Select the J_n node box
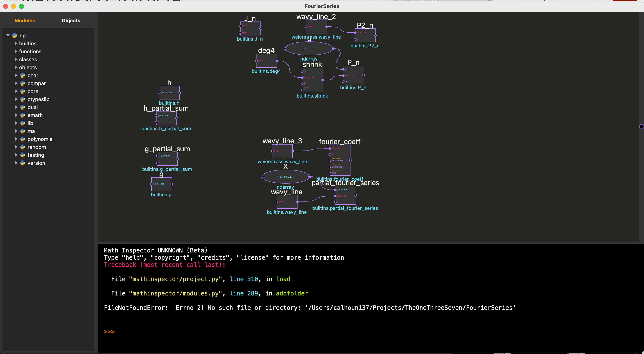Image resolution: width=644 pixels, height=354 pixels. click(x=250, y=28)
